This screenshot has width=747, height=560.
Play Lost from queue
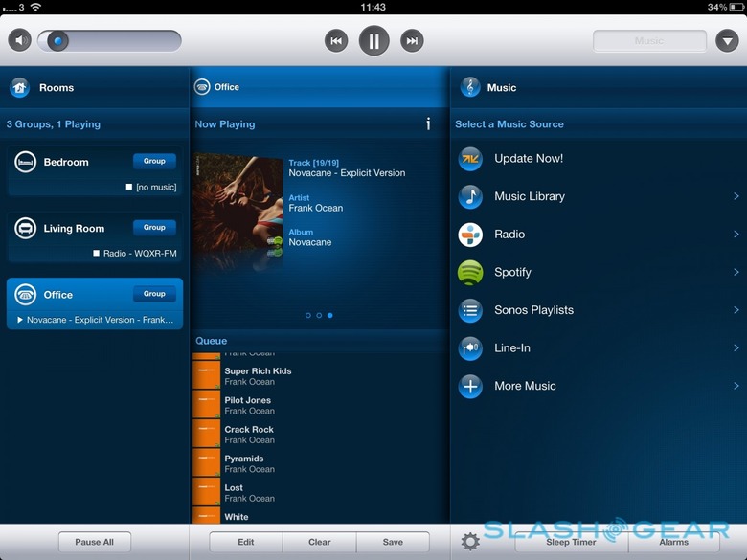320,492
